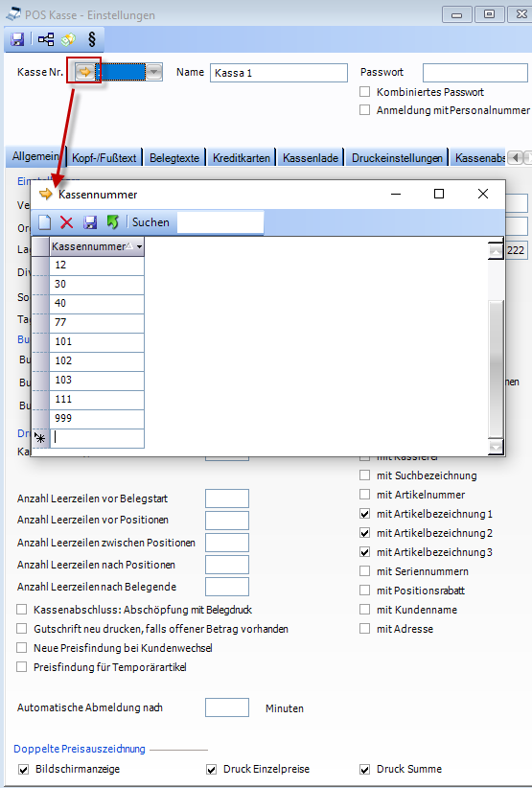
Task: Enable Kombiniertes Passwort checkbox
Action: 364,91
